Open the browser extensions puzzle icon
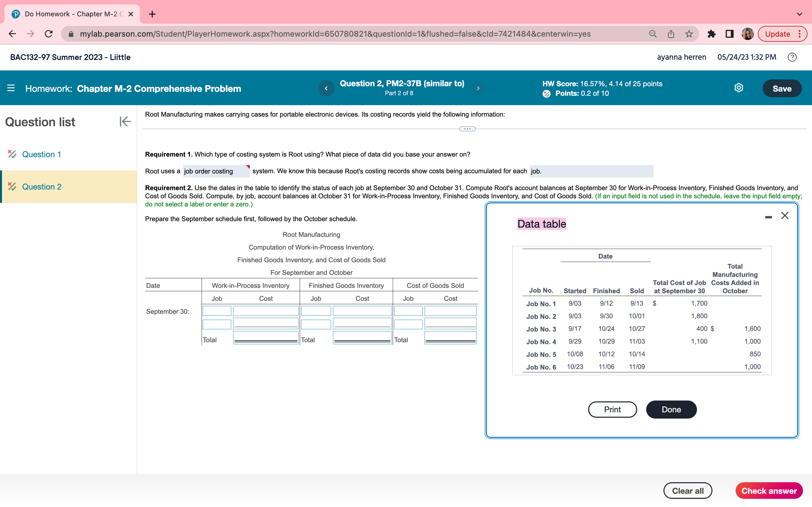The height and width of the screenshot is (507, 812). click(x=711, y=34)
